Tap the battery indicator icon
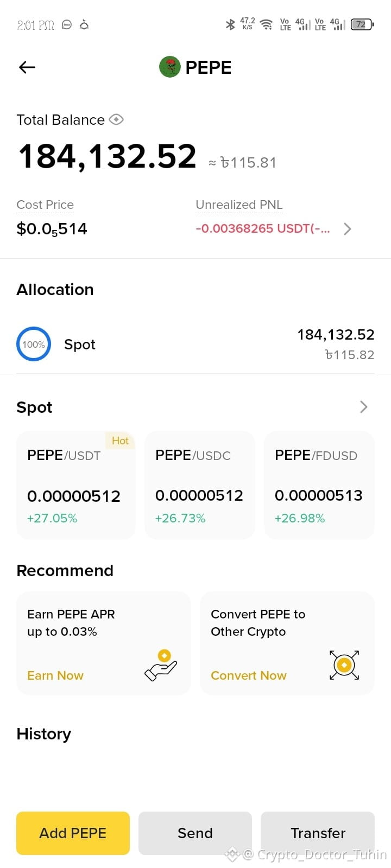Viewport: 391px width, 868px height. click(362, 24)
